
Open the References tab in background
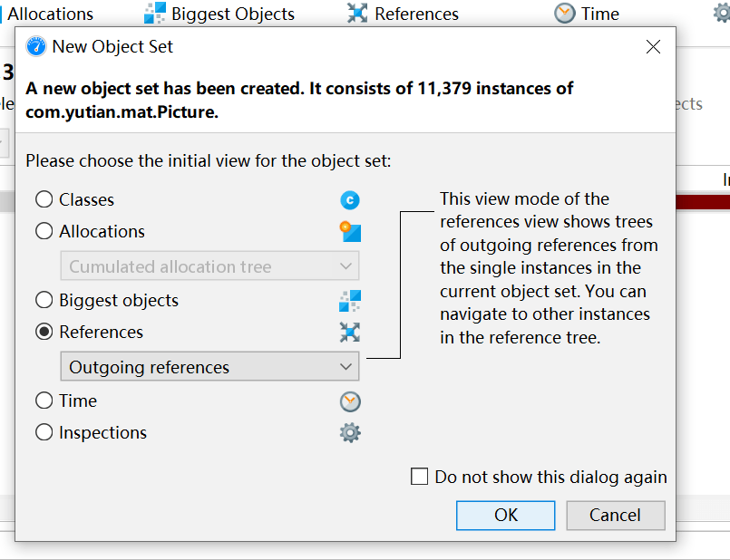pos(404,14)
